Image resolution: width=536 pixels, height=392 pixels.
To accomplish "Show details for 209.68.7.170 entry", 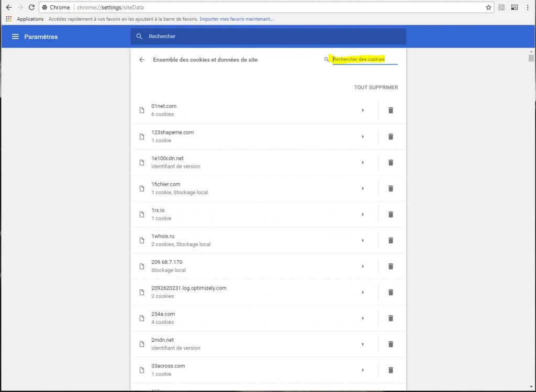I will pyautogui.click(x=363, y=266).
